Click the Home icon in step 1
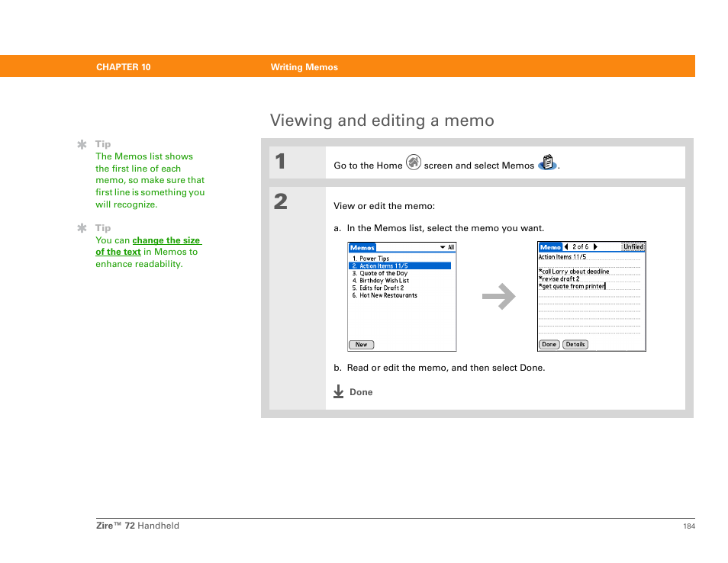728x563 pixels. [413, 162]
